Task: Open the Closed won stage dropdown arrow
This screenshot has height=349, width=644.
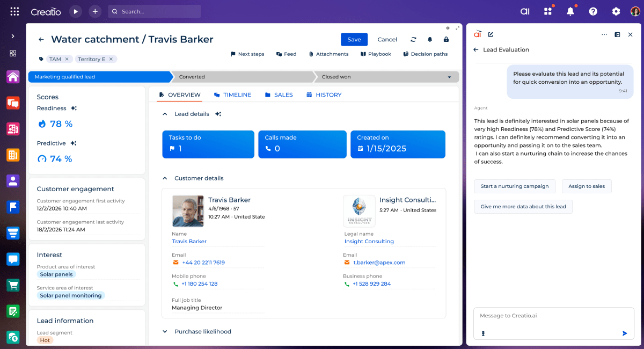Action: (449, 77)
